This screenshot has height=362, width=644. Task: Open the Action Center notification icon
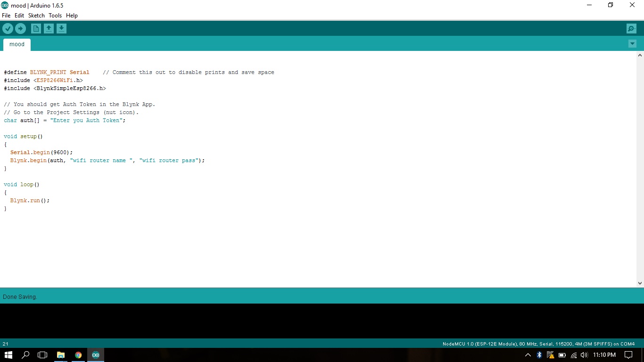tap(628, 355)
